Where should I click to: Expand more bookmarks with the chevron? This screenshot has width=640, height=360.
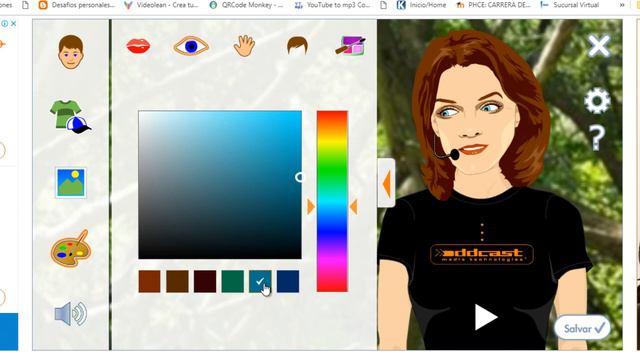click(622, 5)
